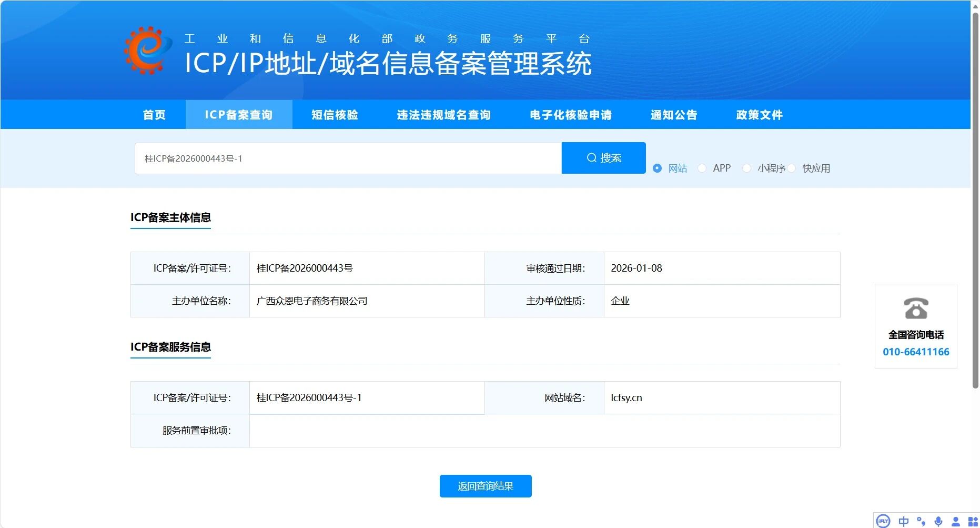Start voice input with the microphone icon
Image resolution: width=980 pixels, height=528 pixels.
[938, 521]
